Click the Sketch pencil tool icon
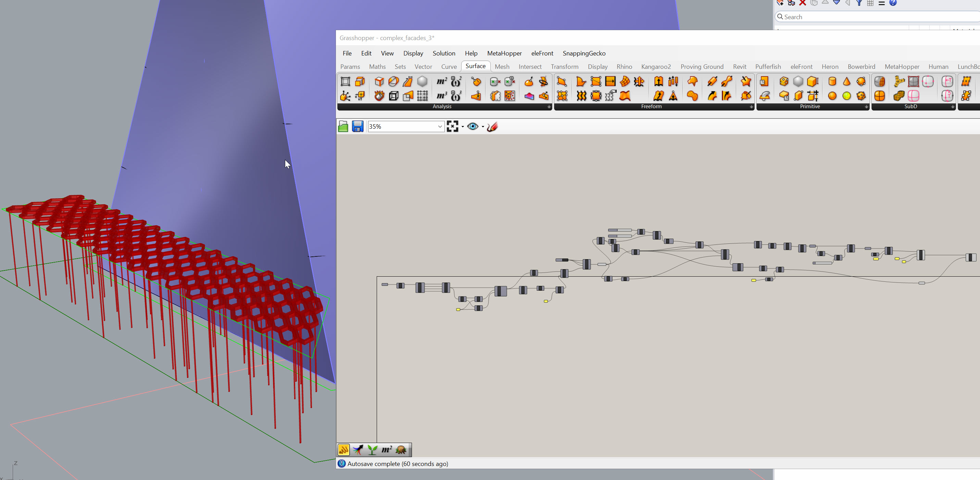 pos(492,126)
